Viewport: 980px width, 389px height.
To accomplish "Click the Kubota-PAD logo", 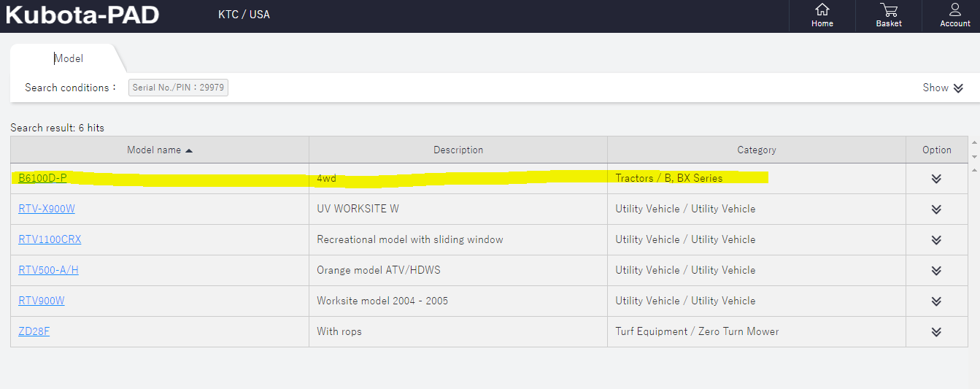I will point(82,15).
